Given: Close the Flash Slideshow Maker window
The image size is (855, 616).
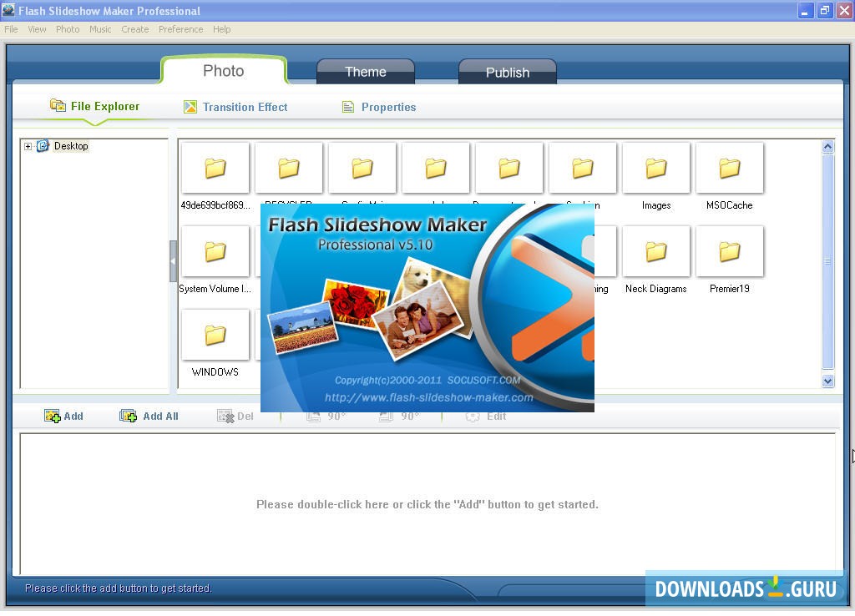Looking at the screenshot, I should pos(845,10).
